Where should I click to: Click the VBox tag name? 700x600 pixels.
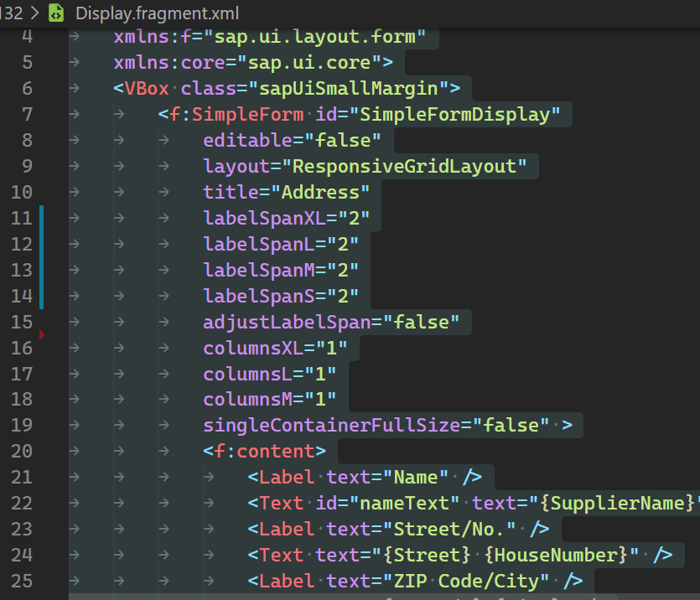147,88
